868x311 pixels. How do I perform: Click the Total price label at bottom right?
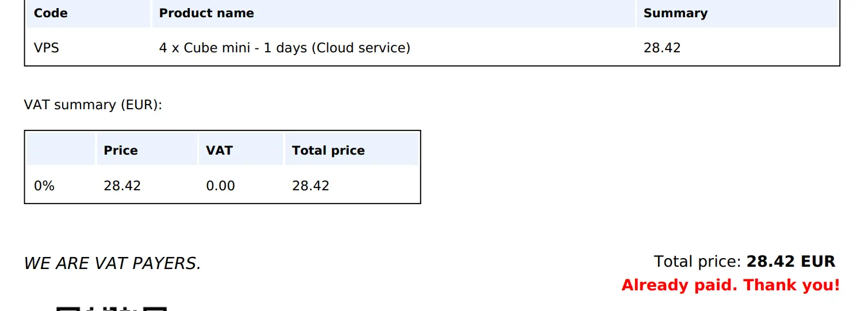697,262
